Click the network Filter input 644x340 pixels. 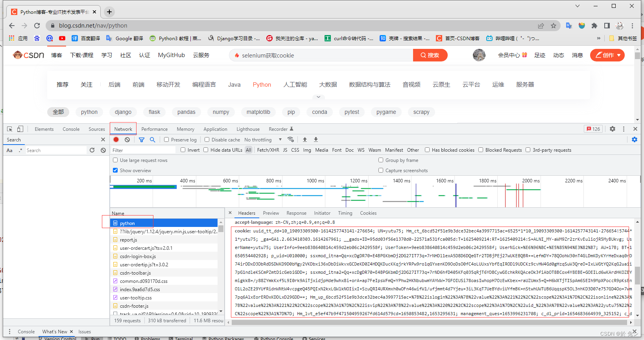pos(143,150)
